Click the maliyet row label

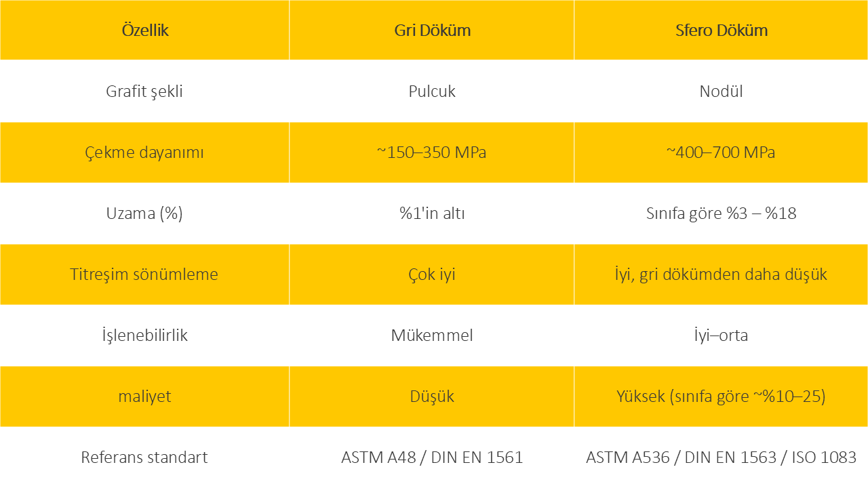(x=144, y=396)
